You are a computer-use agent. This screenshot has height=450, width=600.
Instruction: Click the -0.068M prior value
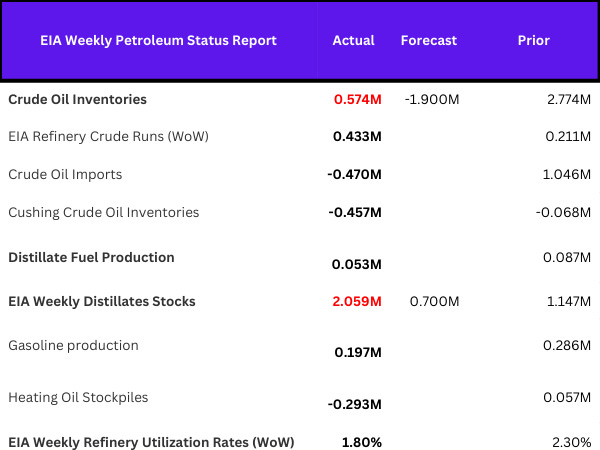(563, 212)
